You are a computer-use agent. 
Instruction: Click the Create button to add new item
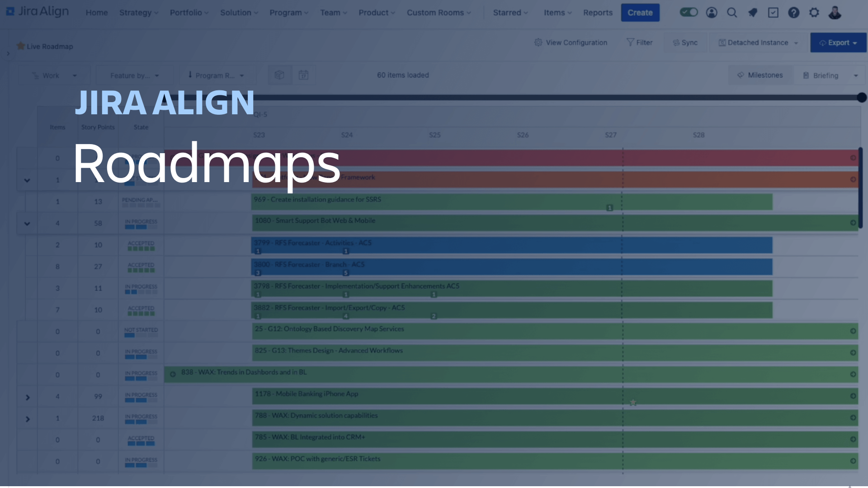[x=640, y=13]
